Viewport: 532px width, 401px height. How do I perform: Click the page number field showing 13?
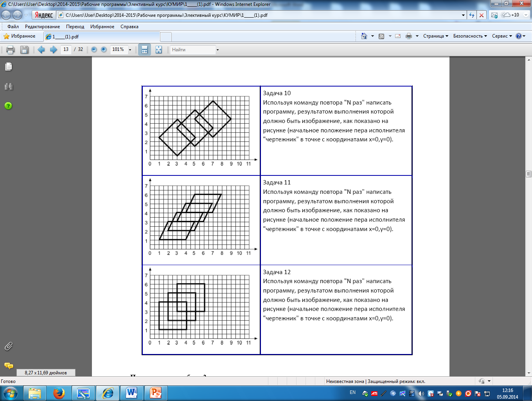coord(66,49)
